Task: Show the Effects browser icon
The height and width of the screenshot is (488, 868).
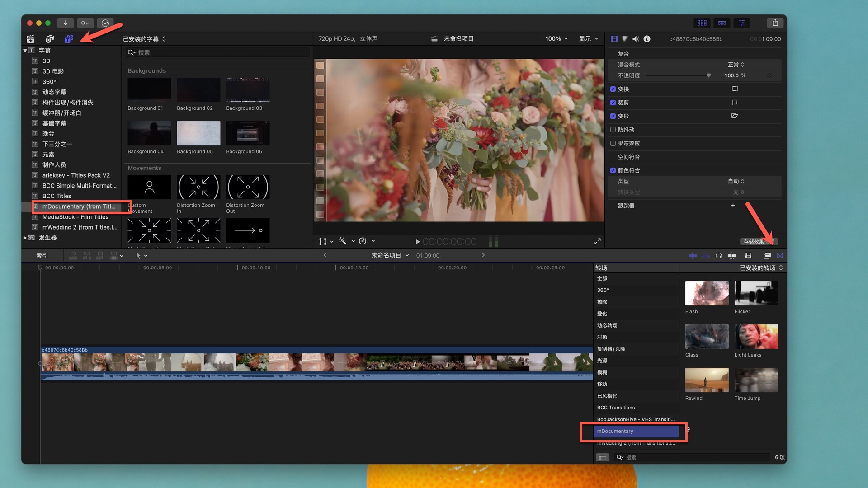Action: (x=767, y=256)
